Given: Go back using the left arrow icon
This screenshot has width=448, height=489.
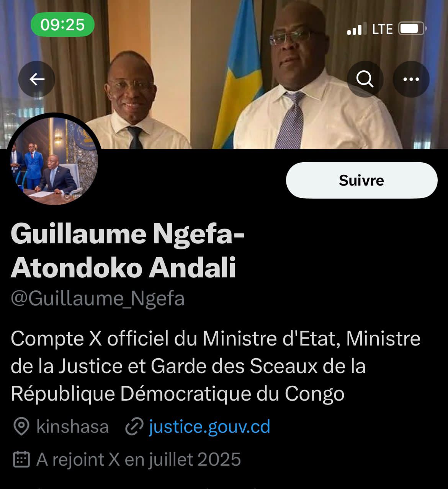Looking at the screenshot, I should click(x=37, y=79).
